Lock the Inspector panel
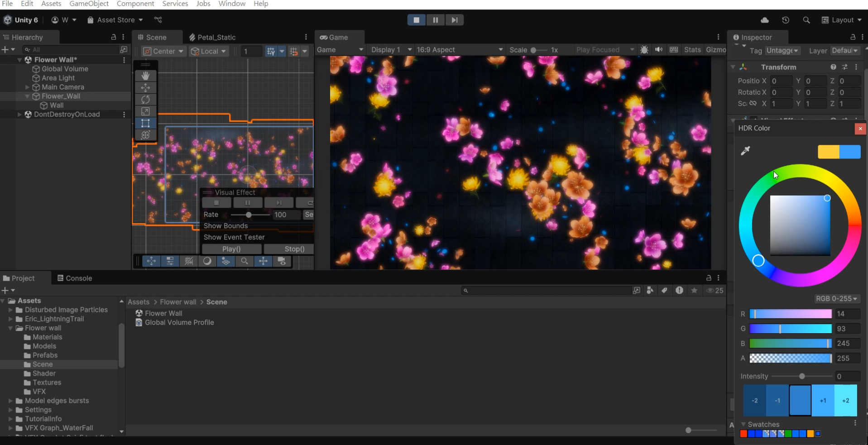The height and width of the screenshot is (445, 868). click(853, 37)
